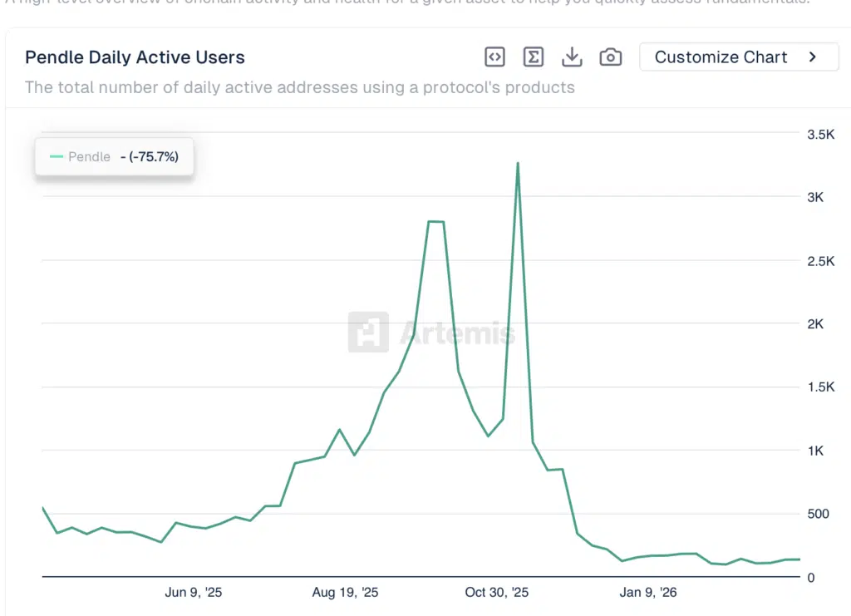The width and height of the screenshot is (851, 616).
Task: Download the chart data
Action: 572,57
